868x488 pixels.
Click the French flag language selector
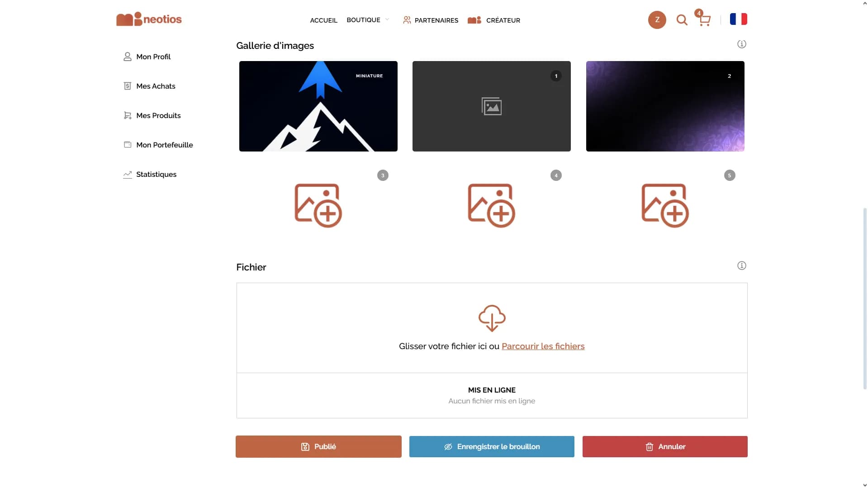738,19
